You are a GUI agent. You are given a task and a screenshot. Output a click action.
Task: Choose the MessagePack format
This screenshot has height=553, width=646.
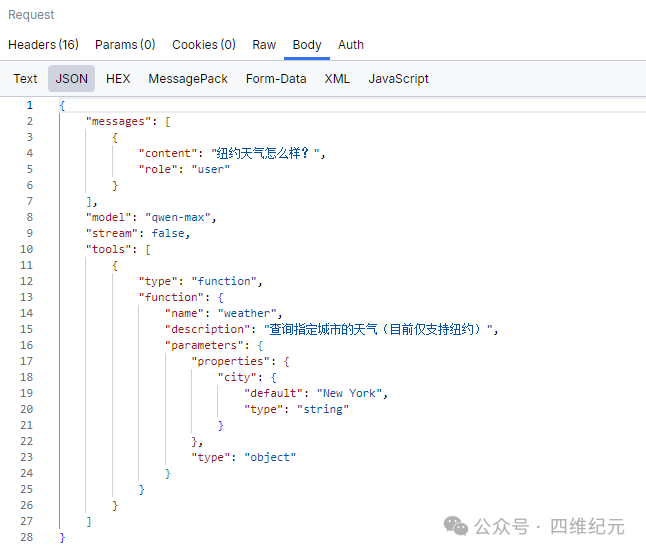188,78
